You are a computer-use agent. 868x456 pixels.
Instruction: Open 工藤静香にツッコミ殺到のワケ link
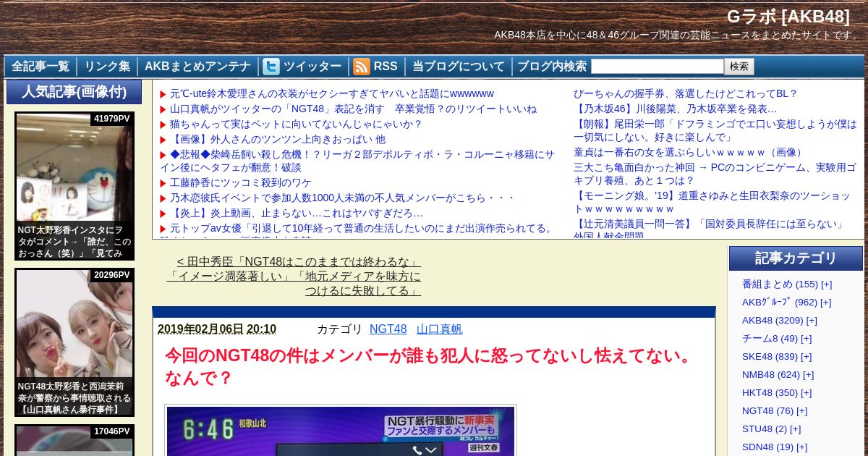click(x=241, y=182)
